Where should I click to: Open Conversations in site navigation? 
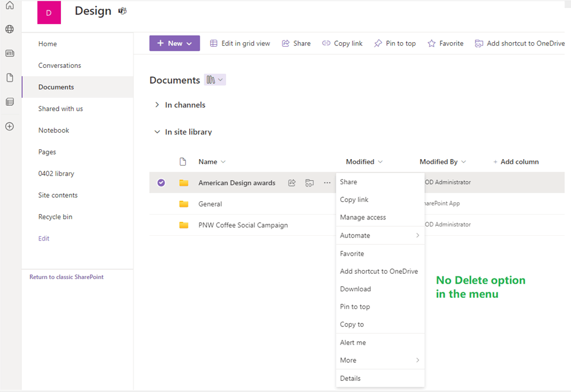(60, 66)
